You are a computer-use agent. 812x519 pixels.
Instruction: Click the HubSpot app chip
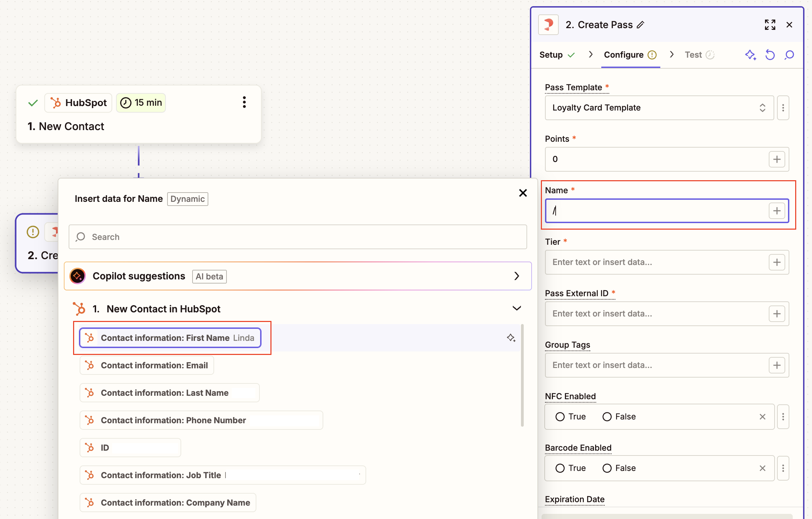pyautogui.click(x=78, y=103)
